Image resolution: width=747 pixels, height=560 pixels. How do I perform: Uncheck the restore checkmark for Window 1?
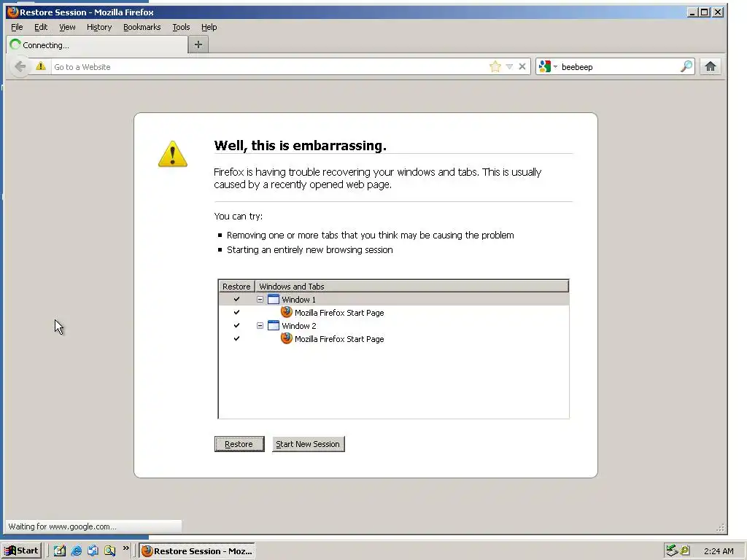[x=237, y=299]
